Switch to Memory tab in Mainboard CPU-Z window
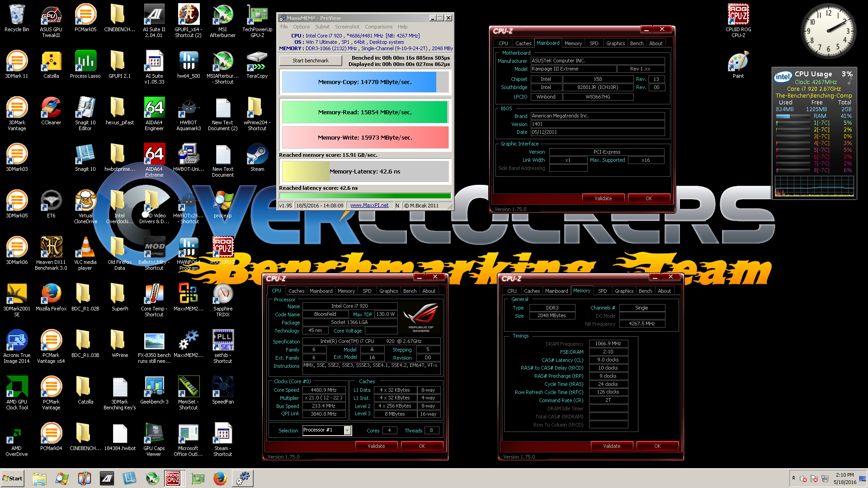Screen dimensions: 868x488 click(573, 43)
